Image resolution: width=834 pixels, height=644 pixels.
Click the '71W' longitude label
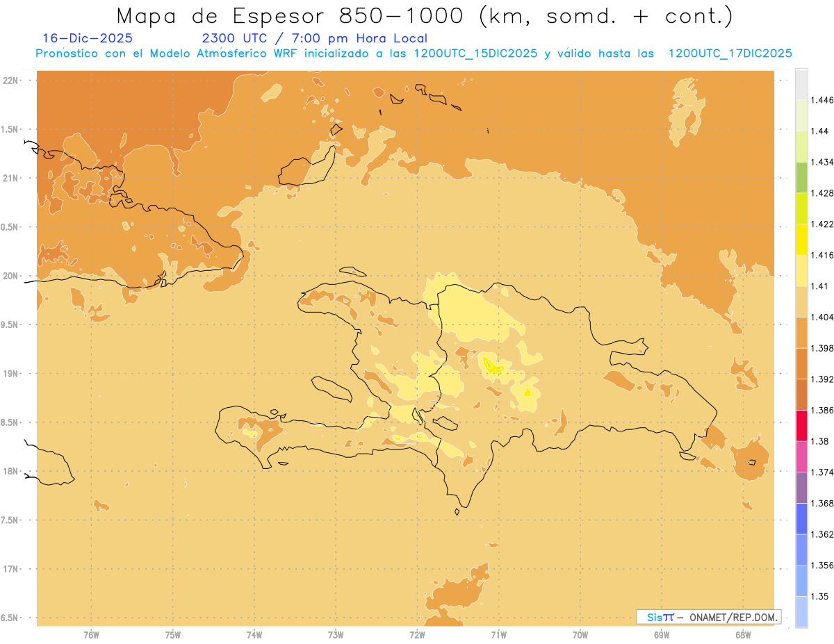coord(498,635)
